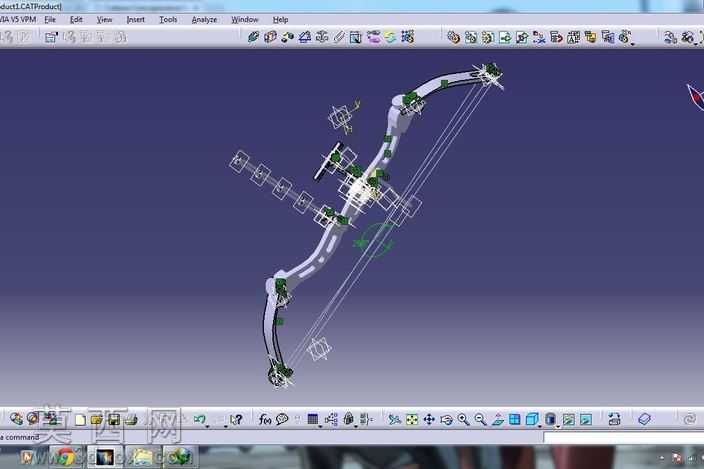Click the Zoom In magnifier icon
This screenshot has width=704, height=469.
[463, 420]
